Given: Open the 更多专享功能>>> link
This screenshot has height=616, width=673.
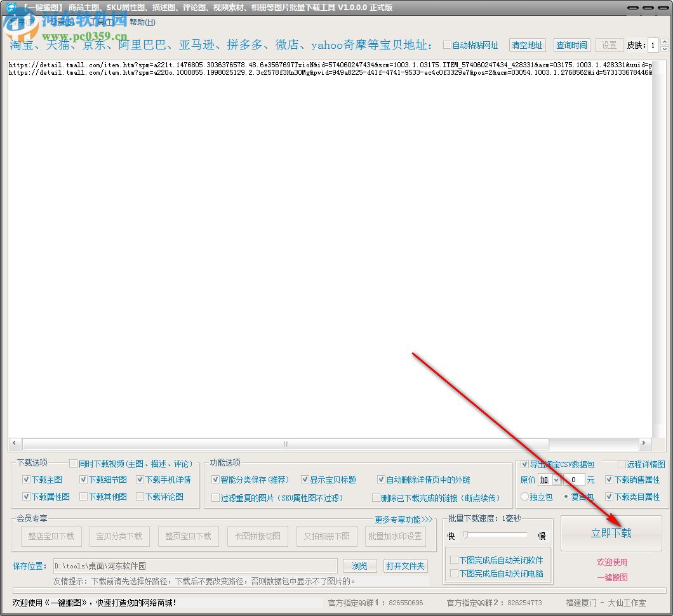Looking at the screenshot, I should (403, 520).
